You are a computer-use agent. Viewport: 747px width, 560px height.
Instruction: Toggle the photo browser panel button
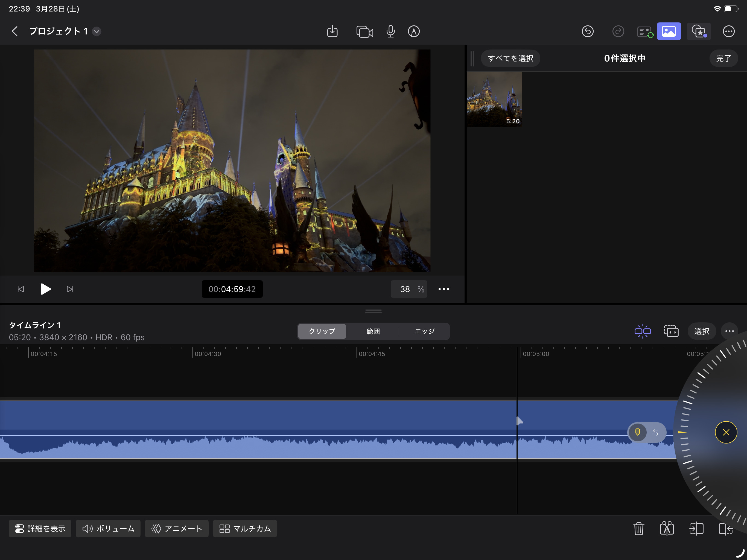coord(669,31)
